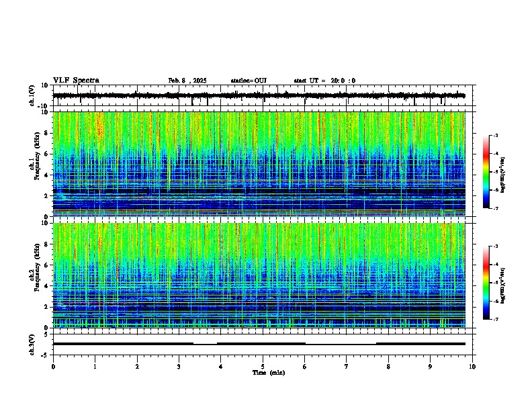The height and width of the screenshot is (411, 532).
Task: Click time axis tick label 9
Action: point(430,367)
